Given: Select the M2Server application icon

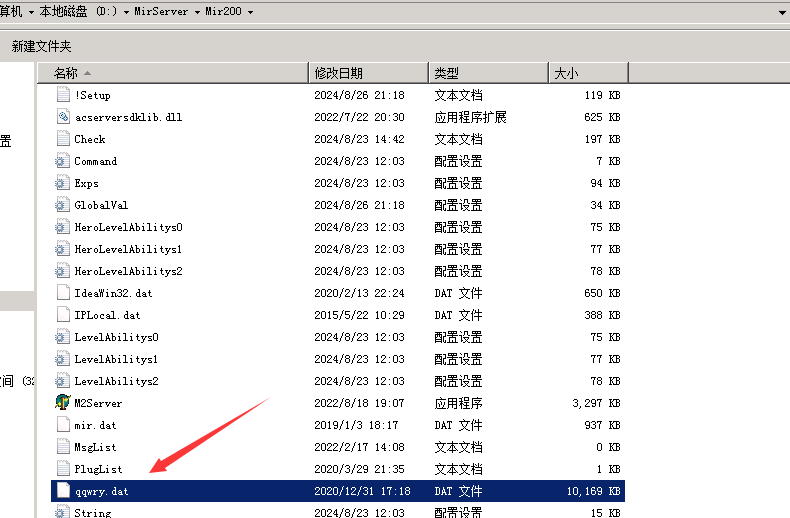Looking at the screenshot, I should click(x=62, y=403).
